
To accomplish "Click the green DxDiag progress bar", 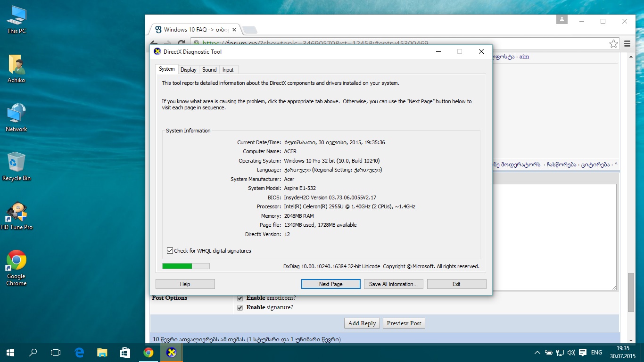I will point(186,266).
